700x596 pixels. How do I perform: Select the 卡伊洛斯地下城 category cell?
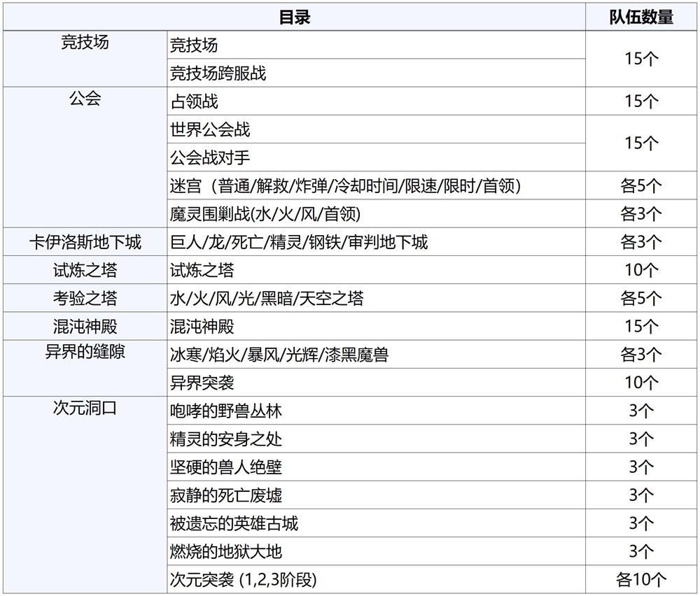[85, 242]
